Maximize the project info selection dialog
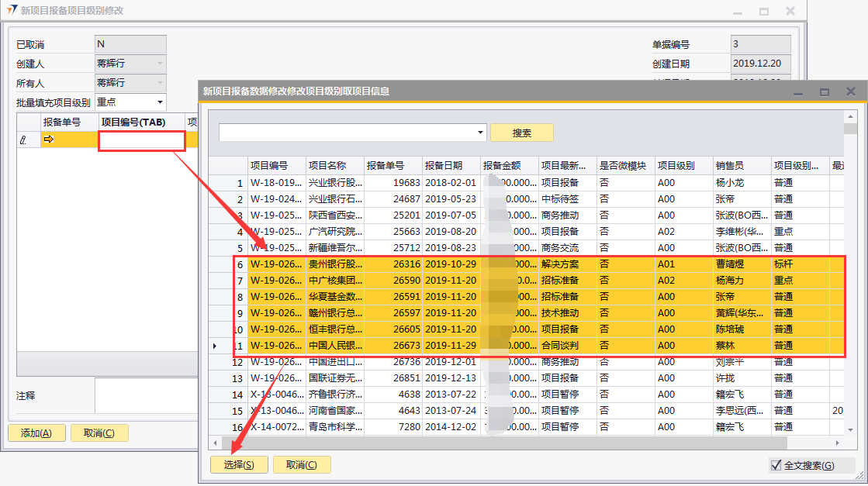Screen dimensions: 868x486 click(x=825, y=91)
